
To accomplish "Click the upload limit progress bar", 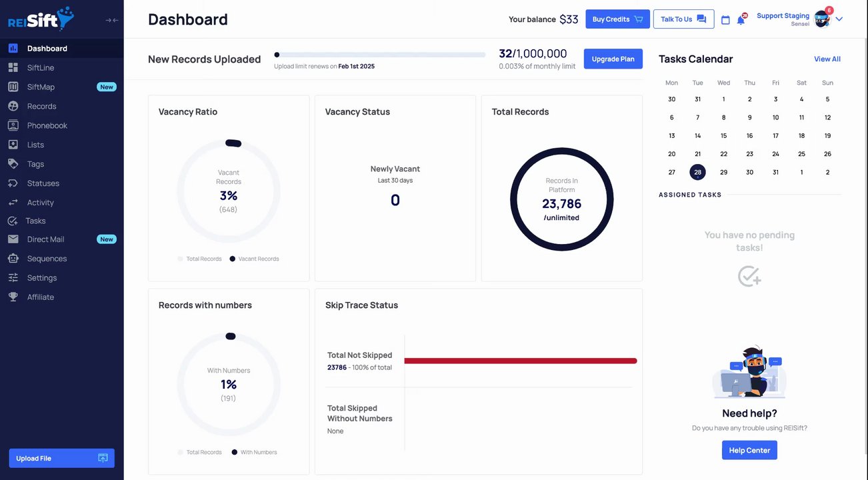I will tap(380, 55).
